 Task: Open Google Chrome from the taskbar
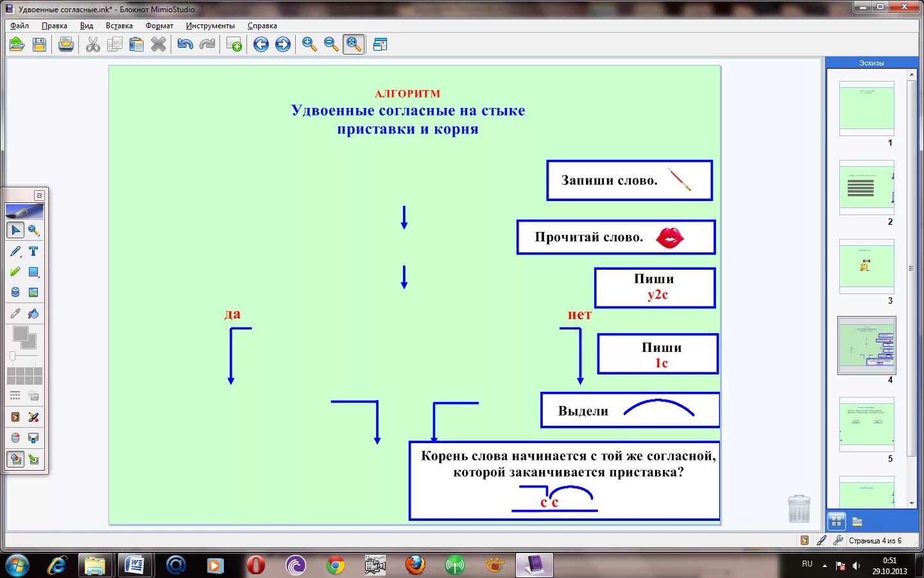pos(335,565)
